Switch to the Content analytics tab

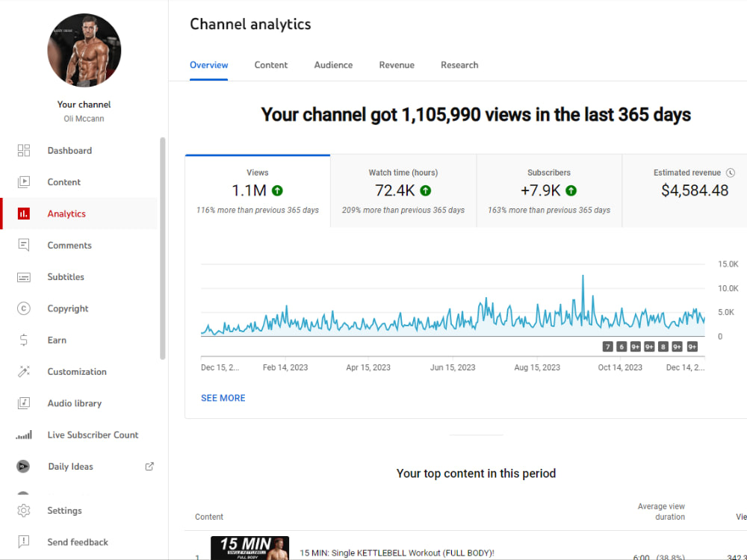click(x=270, y=65)
